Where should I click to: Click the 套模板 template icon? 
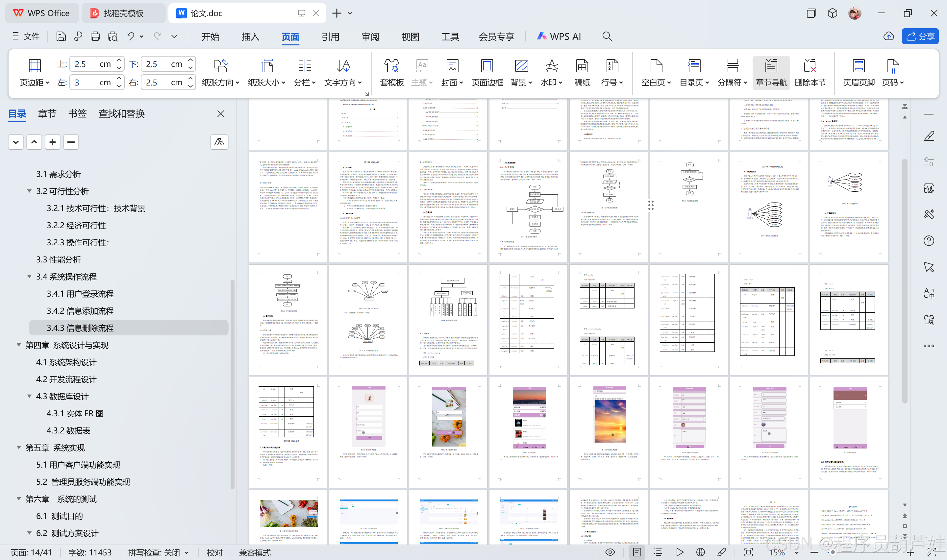point(392,73)
